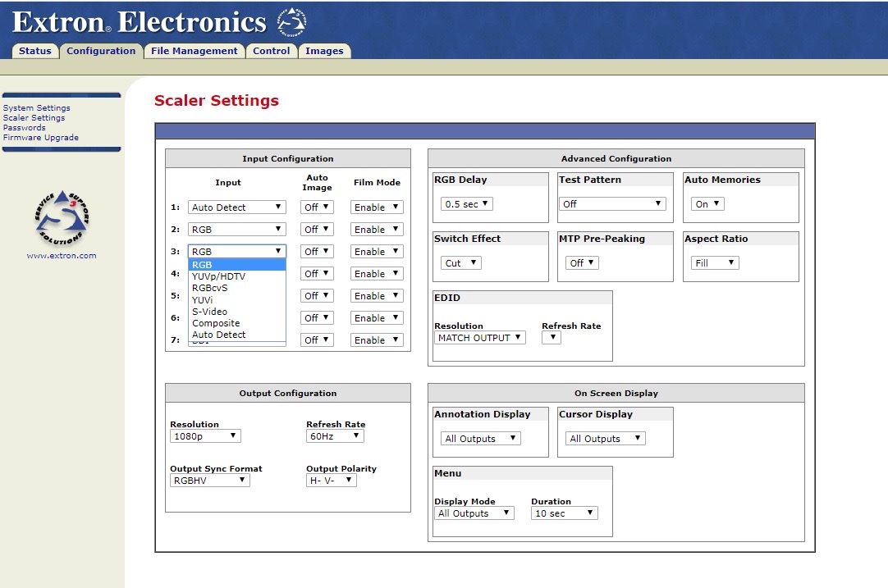The image size is (888, 588).
Task: Open the Auto Memories dropdown
Action: 707,203
